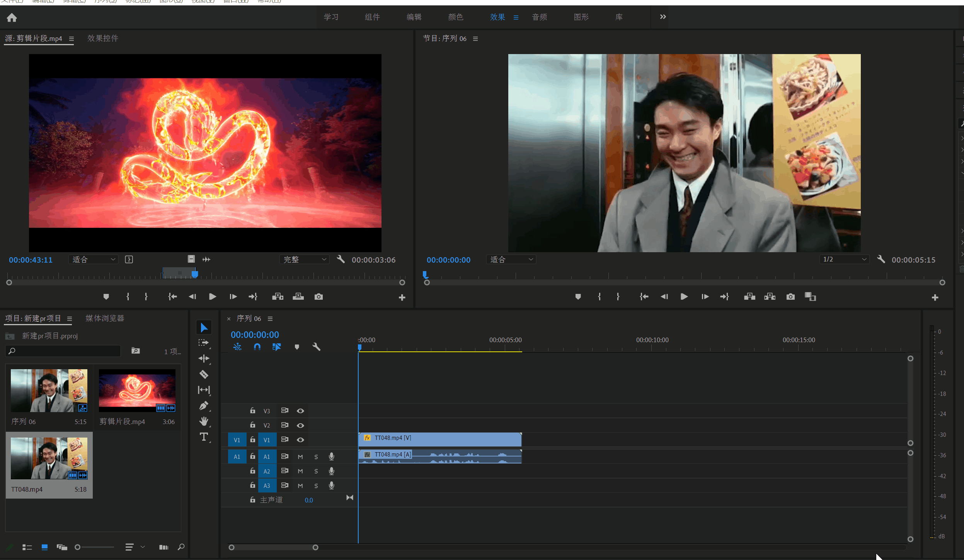Choose the Type tool
Image resolution: width=964 pixels, height=560 pixels.
point(204,437)
